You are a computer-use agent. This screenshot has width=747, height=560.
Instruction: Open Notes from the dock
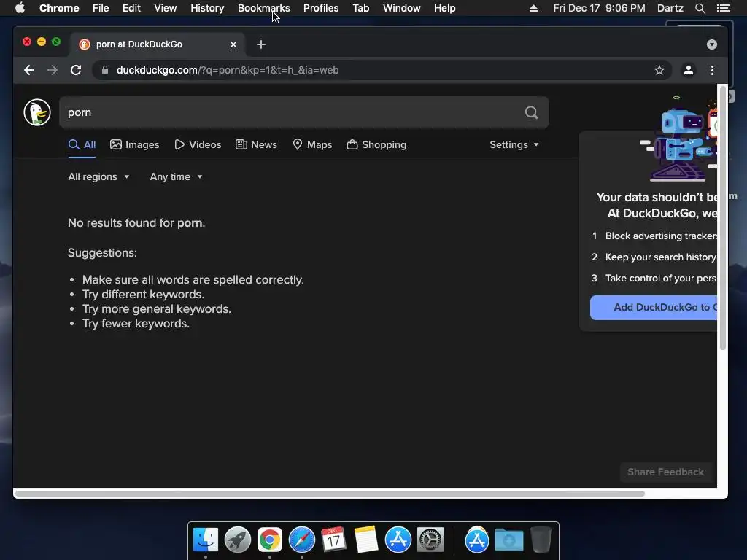(366, 540)
